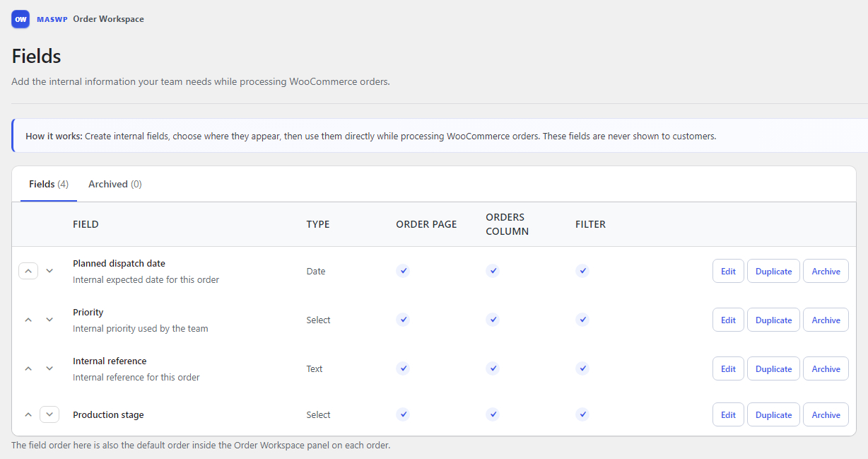Viewport: 868px width, 459px height.
Task: Edit the Planned dispatch date field
Action: coord(728,271)
